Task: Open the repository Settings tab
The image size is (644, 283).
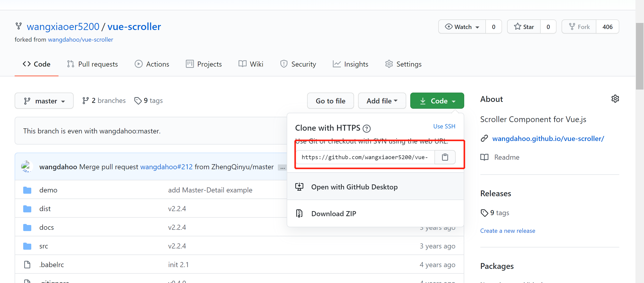Action: [x=403, y=64]
